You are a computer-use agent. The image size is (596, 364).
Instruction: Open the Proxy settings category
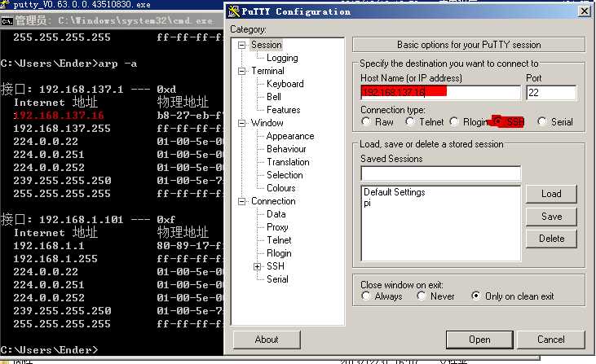point(277,227)
